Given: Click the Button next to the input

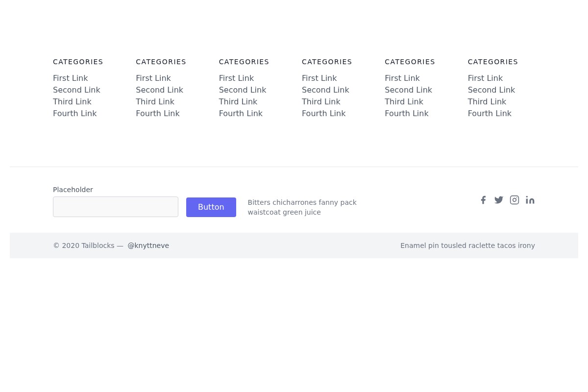Looking at the screenshot, I should click(x=211, y=207).
